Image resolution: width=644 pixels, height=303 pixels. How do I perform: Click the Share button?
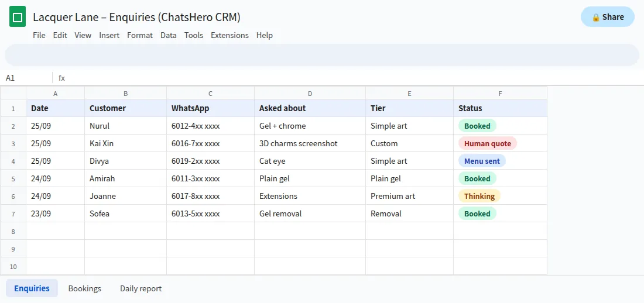608,17
